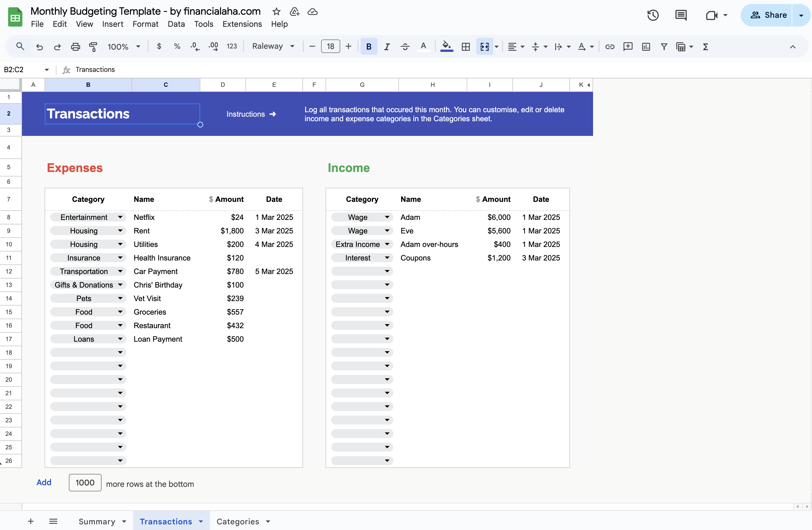This screenshot has height=530, width=812.
Task: Open the fill color picker
Action: pos(447,46)
